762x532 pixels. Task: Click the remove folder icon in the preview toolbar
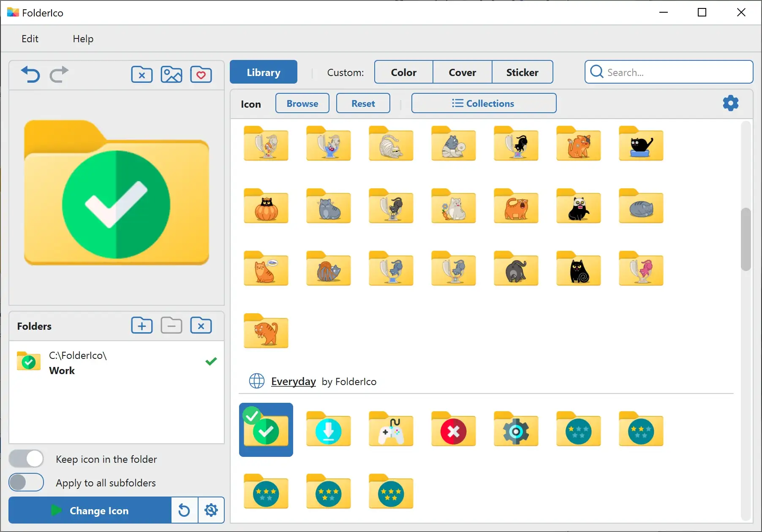pos(142,75)
